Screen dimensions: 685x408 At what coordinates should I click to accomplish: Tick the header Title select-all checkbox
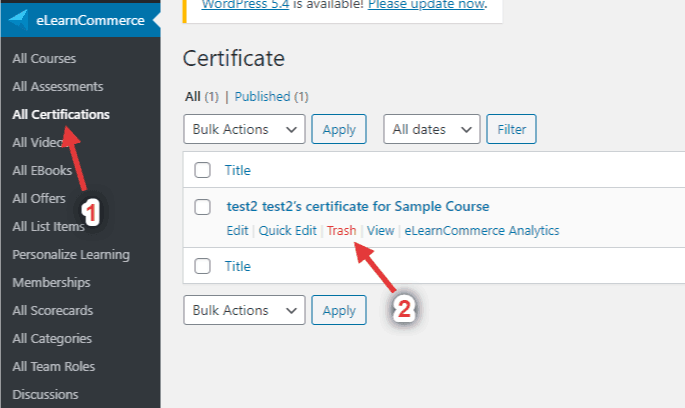pyautogui.click(x=202, y=170)
